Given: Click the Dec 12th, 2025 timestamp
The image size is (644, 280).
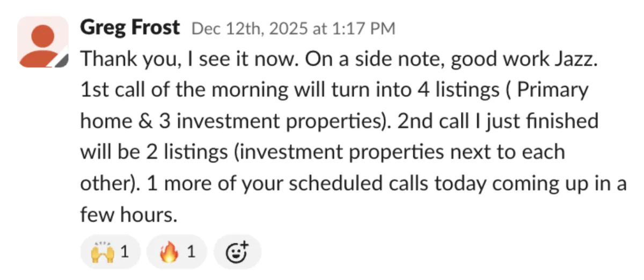Looking at the screenshot, I should (x=293, y=28).
